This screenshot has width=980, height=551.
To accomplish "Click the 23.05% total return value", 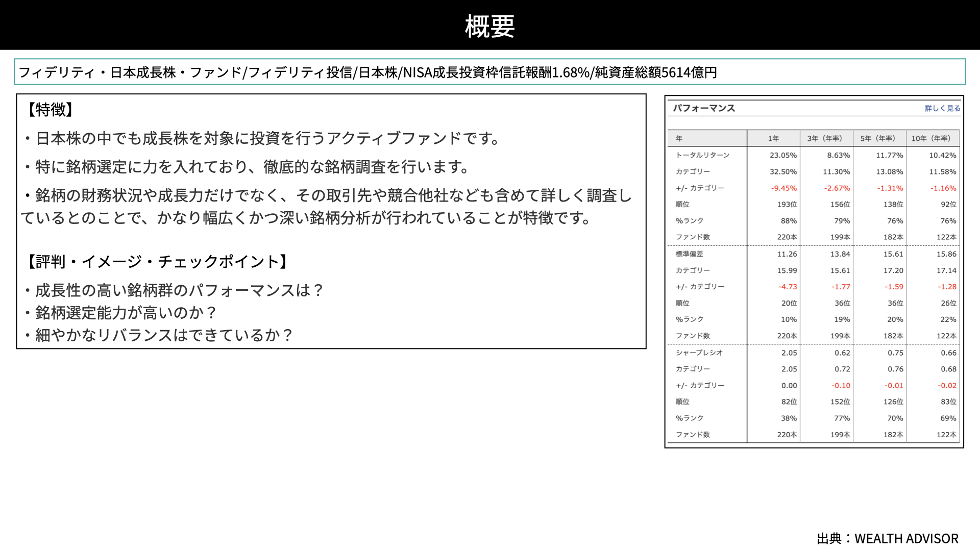I will pyautogui.click(x=783, y=155).
